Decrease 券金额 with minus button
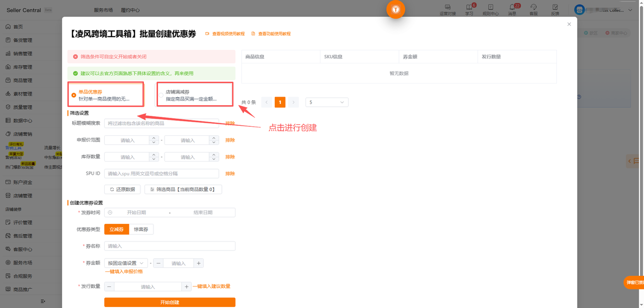644x308 pixels. [158, 263]
